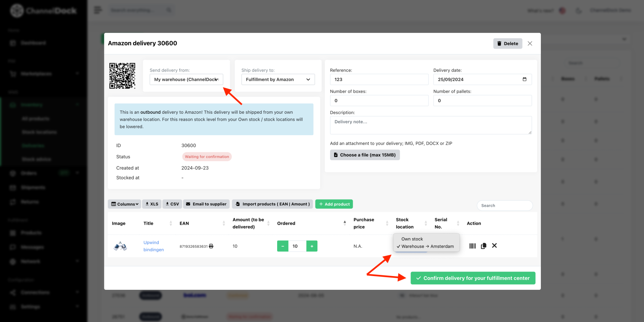
Task: Click the product table Search field
Action: pyautogui.click(x=504, y=206)
